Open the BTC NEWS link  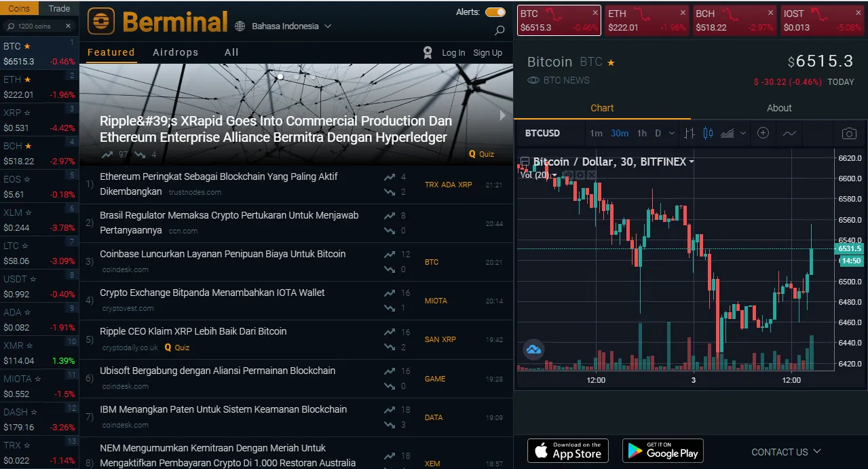click(x=567, y=80)
